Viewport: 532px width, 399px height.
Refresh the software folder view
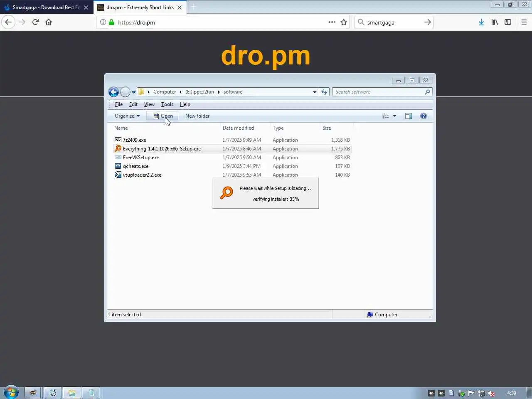click(324, 92)
